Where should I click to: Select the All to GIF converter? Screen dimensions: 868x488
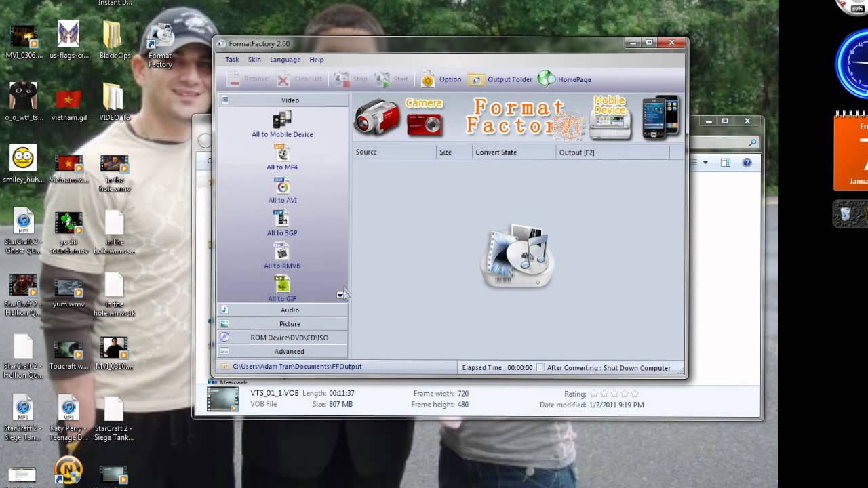(282, 289)
